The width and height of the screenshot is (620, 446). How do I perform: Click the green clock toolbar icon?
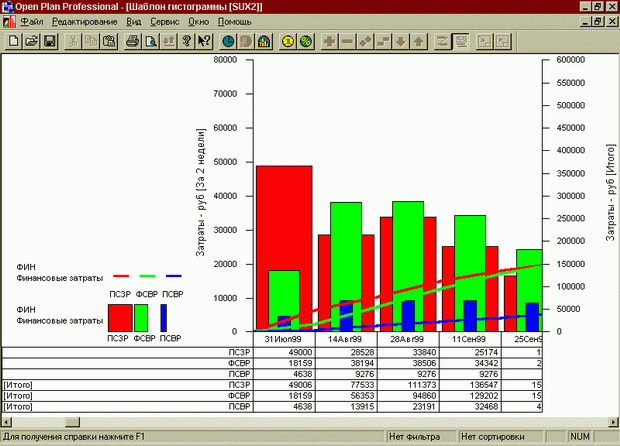pos(229,42)
